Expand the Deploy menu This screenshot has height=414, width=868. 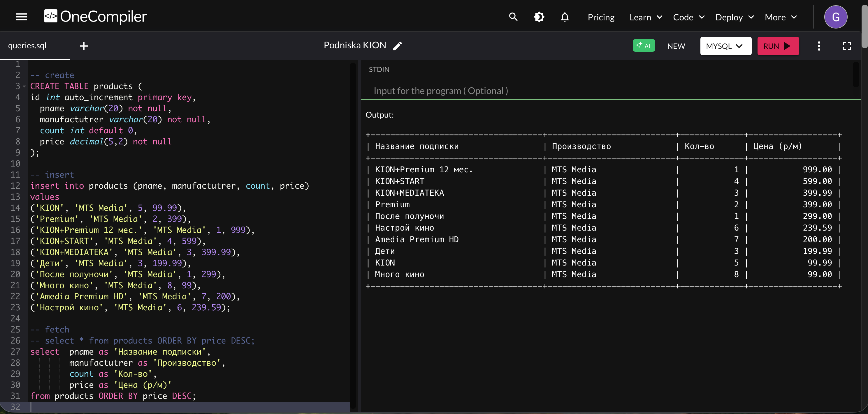point(734,17)
